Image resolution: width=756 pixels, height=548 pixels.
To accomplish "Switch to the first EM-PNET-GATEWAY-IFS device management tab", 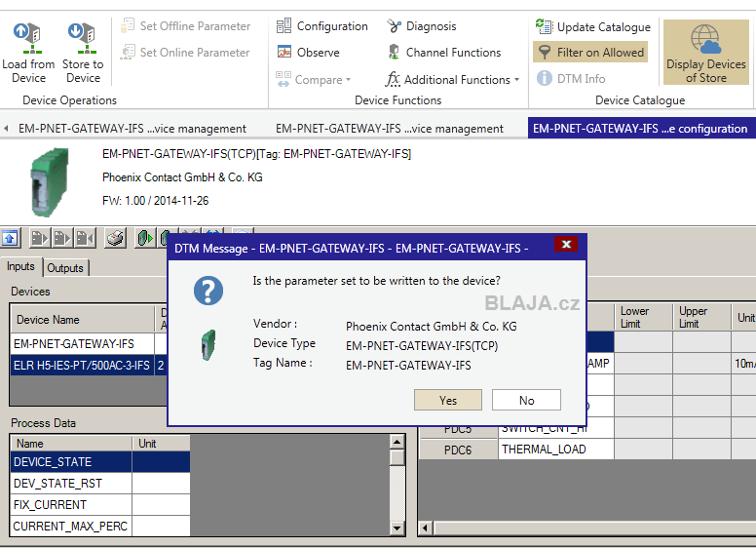I will (x=132, y=129).
